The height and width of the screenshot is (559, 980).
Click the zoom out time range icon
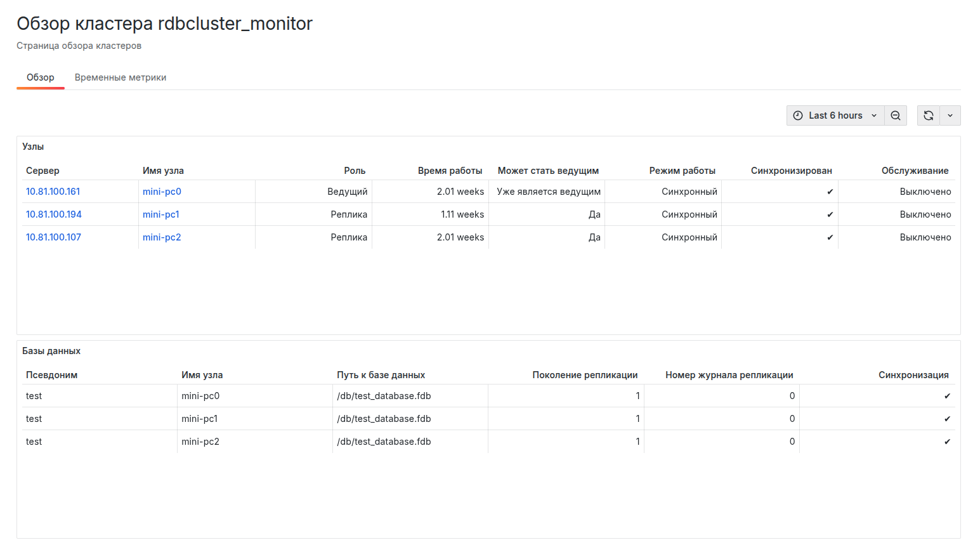pos(895,115)
